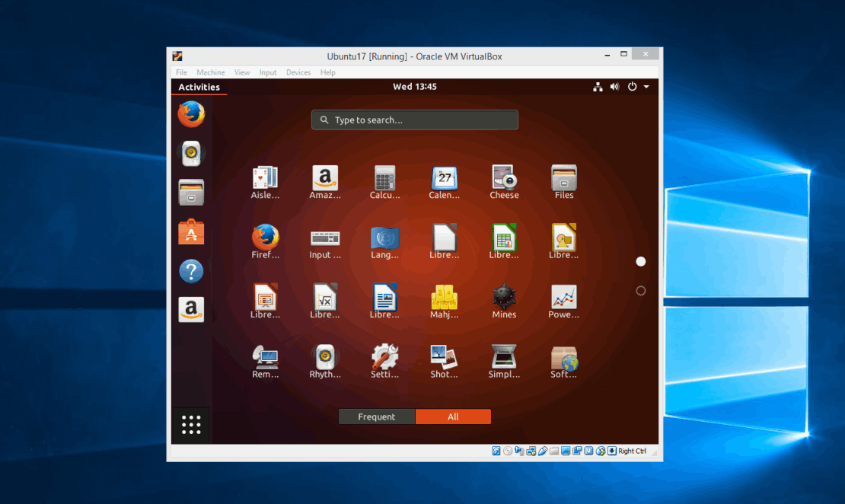This screenshot has width=845, height=504.
Task: Click Rhythmbox speaker in the dock
Action: [191, 154]
